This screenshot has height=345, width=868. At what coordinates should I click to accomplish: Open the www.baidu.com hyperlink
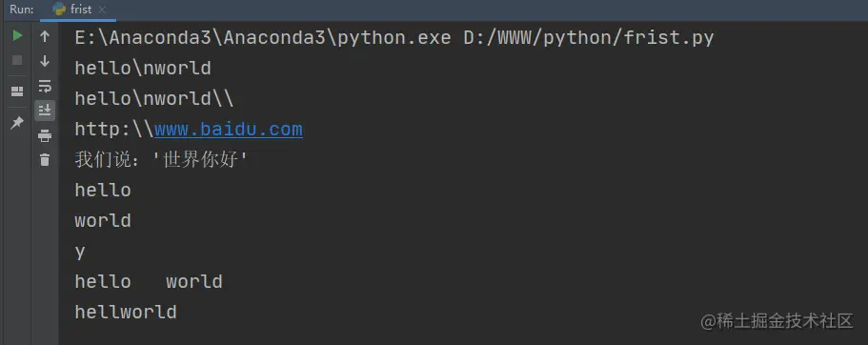[228, 130]
